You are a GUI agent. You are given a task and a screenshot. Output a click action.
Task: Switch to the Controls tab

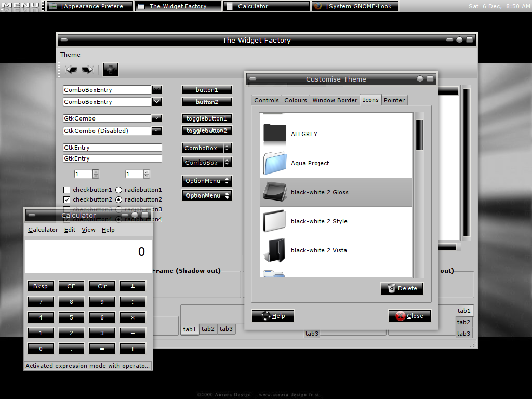(x=267, y=100)
